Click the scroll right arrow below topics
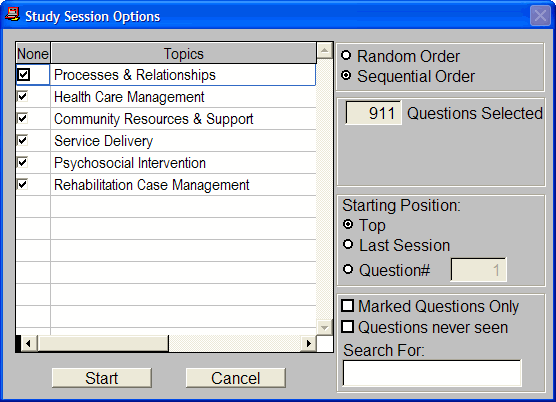556x402 pixels. tap(308, 343)
